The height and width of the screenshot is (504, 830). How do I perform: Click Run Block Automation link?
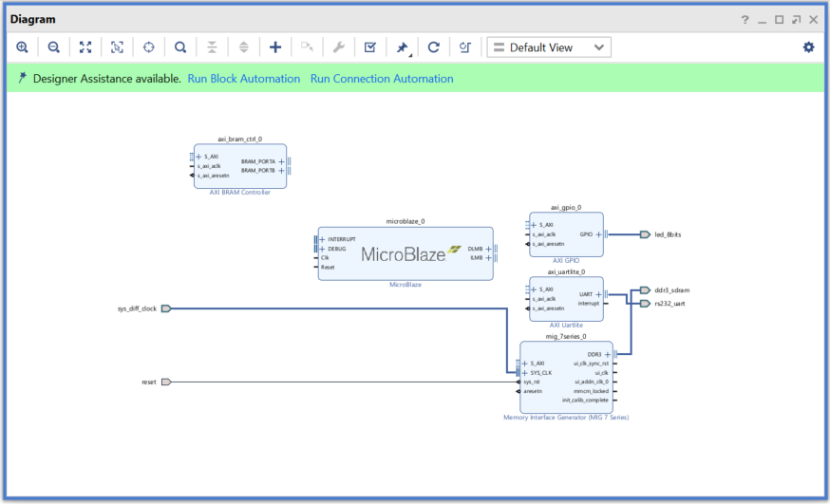[243, 78]
